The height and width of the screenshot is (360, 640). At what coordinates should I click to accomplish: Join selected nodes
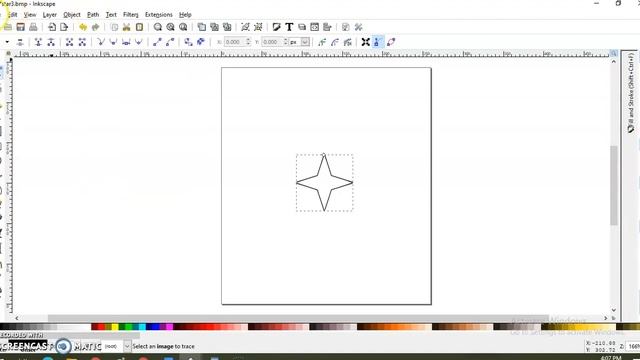point(38,42)
